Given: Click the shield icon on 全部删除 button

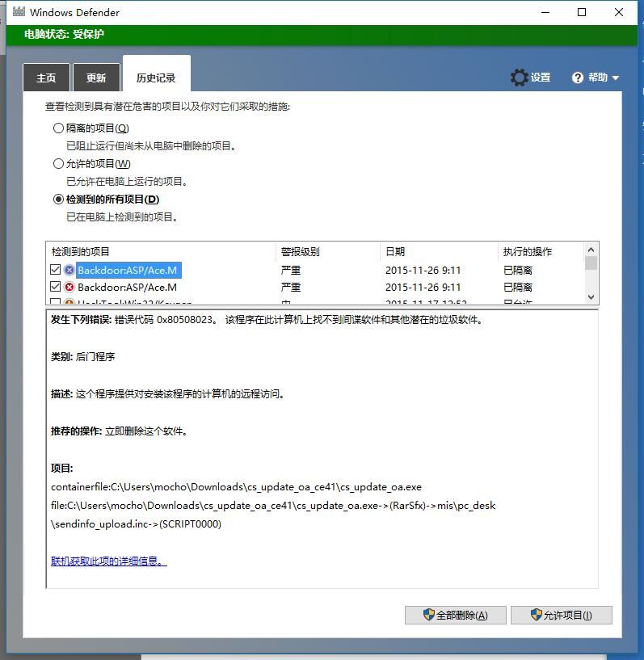Looking at the screenshot, I should pyautogui.click(x=429, y=615).
